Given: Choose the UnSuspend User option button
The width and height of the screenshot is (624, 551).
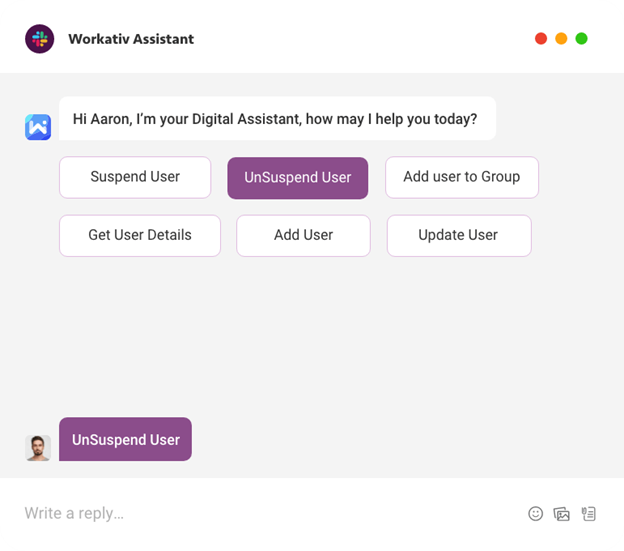Looking at the screenshot, I should pyautogui.click(x=298, y=178).
